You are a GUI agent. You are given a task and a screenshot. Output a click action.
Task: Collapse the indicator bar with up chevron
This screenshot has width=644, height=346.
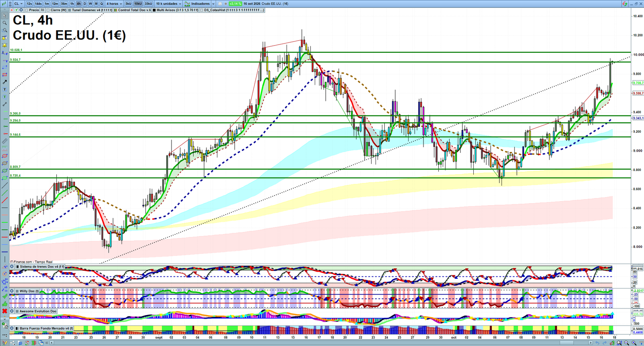(x=4, y=10)
